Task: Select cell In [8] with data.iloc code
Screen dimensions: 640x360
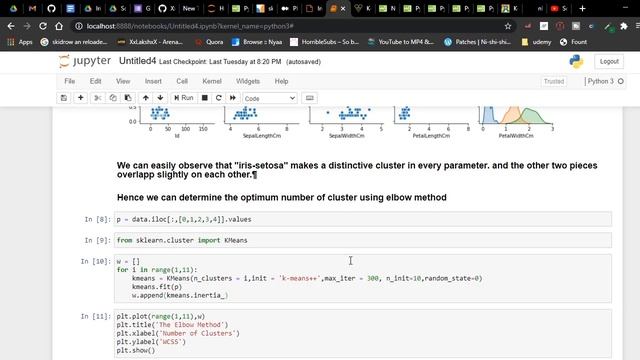Action: pyautogui.click(x=363, y=219)
